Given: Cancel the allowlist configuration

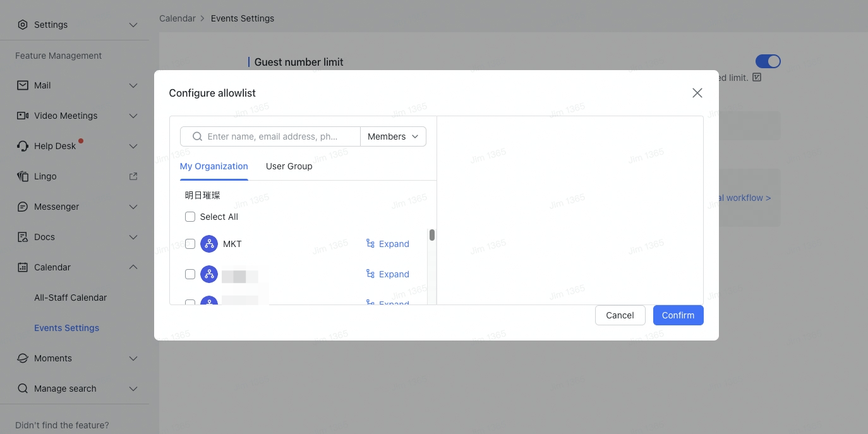Looking at the screenshot, I should coord(620,315).
